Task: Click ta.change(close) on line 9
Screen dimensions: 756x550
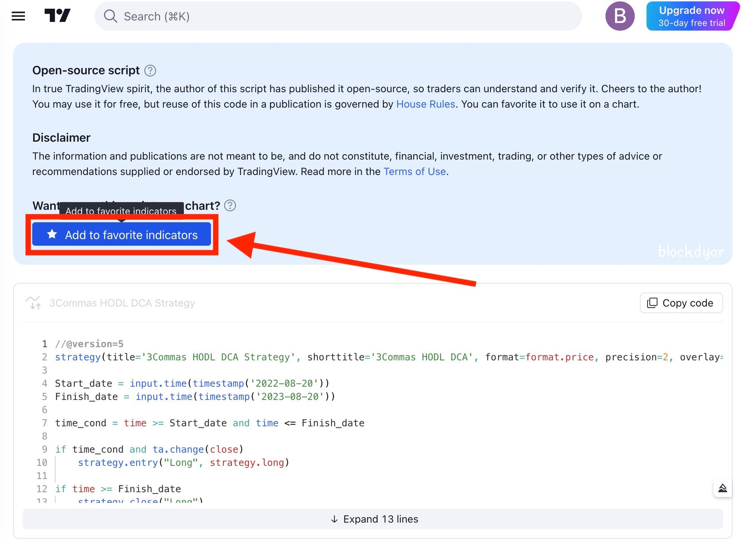Action: (x=198, y=449)
